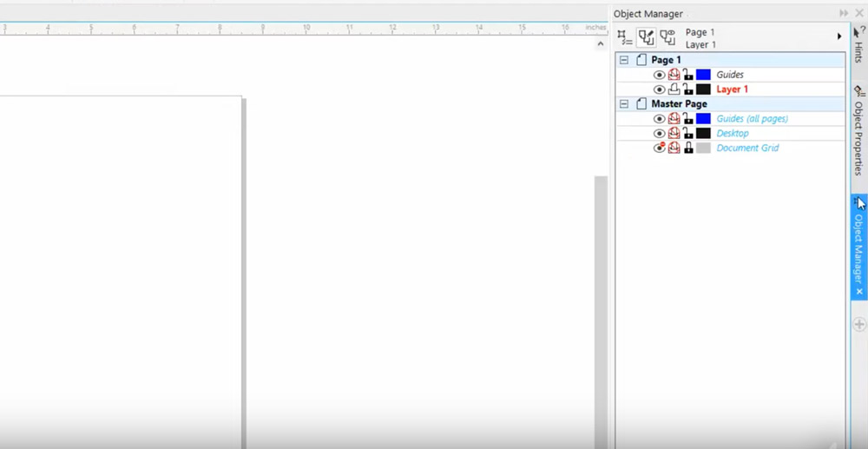Select the Guides (all pages) layer
This screenshot has height=449, width=868.
pyautogui.click(x=753, y=118)
